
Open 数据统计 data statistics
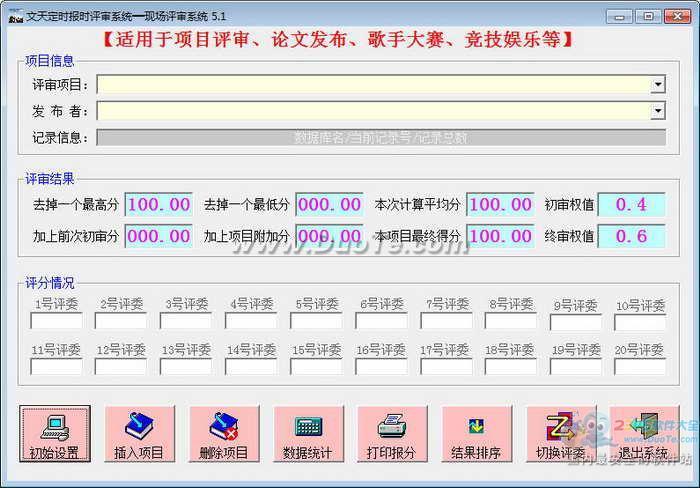click(308, 434)
